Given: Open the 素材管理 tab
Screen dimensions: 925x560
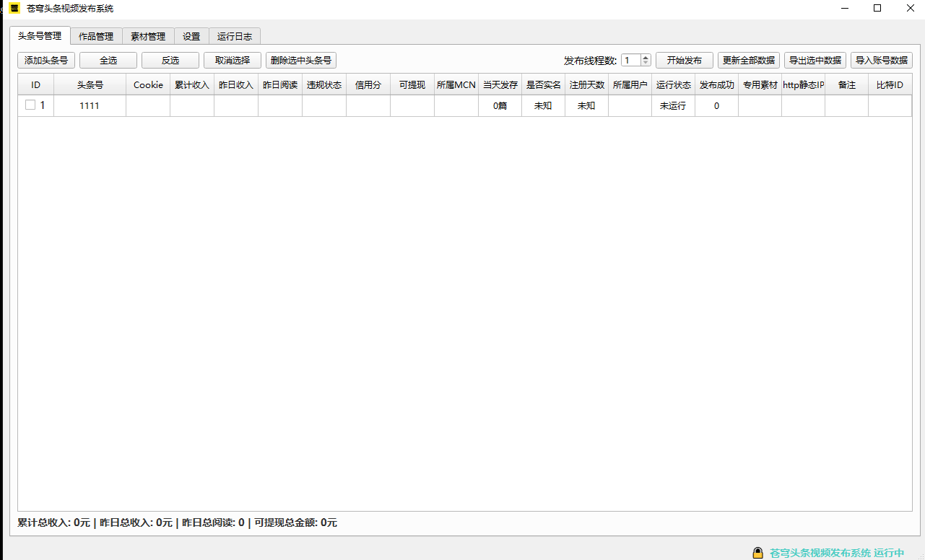Looking at the screenshot, I should tap(148, 36).
